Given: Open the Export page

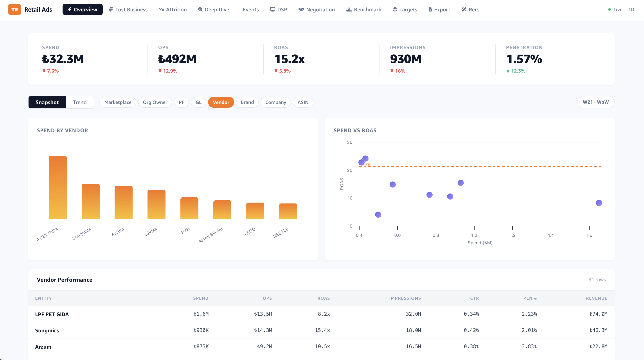Looking at the screenshot, I should (439, 9).
